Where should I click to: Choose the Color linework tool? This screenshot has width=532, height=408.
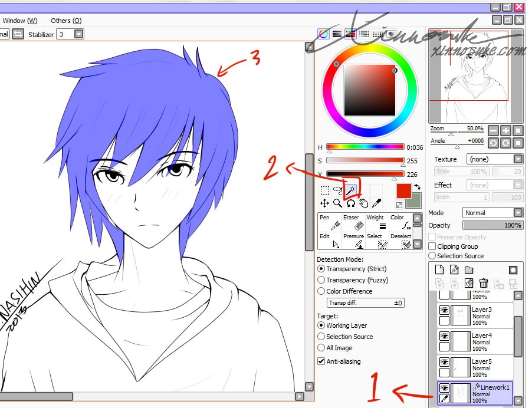400,222
